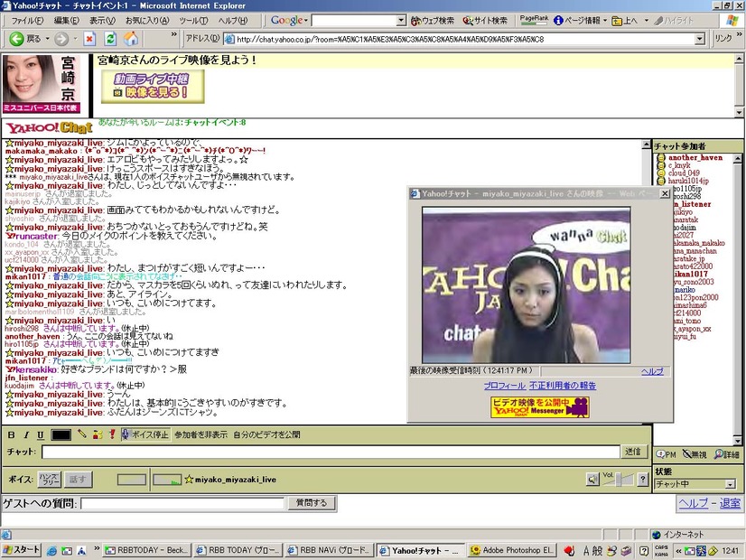Screen dimensions: 746x560
Task: Click the 詳細 user details button
Action: coord(726,454)
